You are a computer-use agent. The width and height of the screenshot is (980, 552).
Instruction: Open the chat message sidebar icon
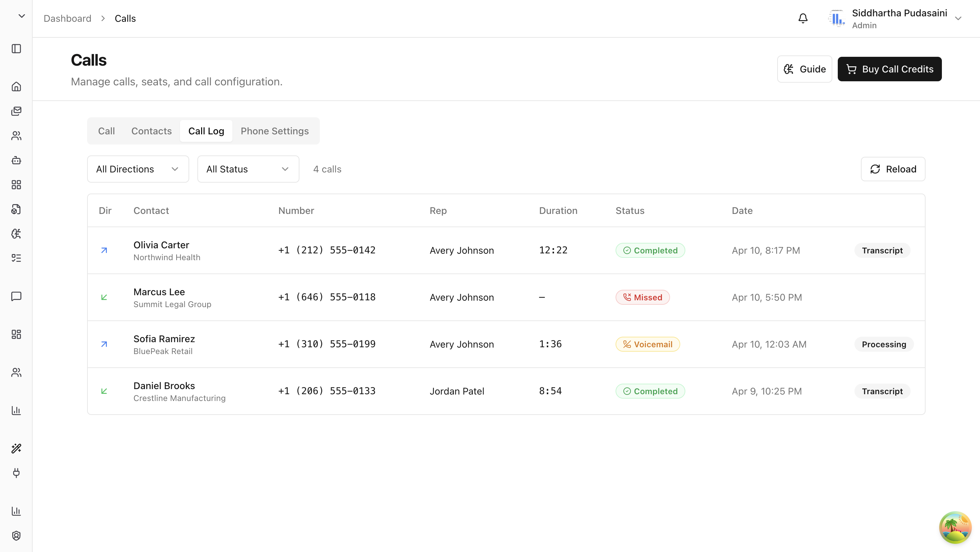tap(16, 296)
